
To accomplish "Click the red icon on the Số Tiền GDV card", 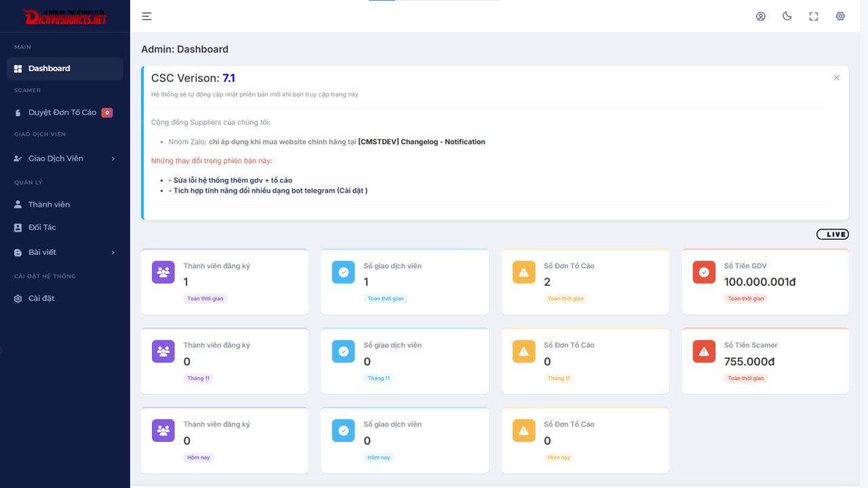I will click(x=704, y=272).
